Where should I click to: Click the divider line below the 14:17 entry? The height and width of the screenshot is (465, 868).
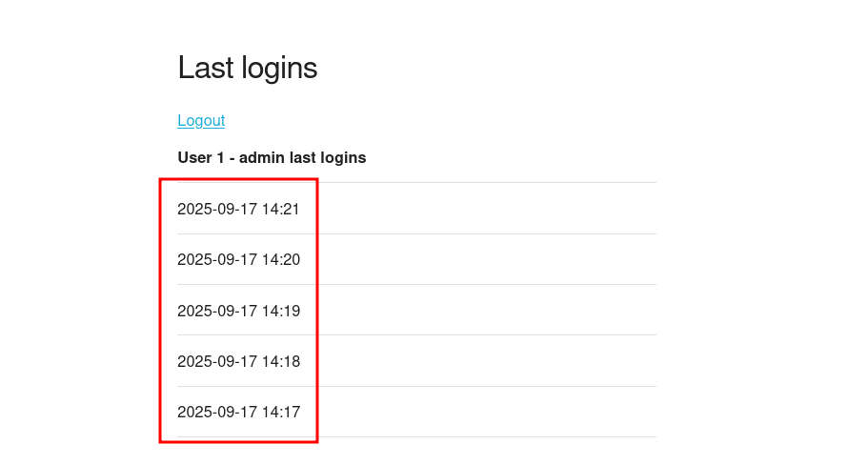476,436
